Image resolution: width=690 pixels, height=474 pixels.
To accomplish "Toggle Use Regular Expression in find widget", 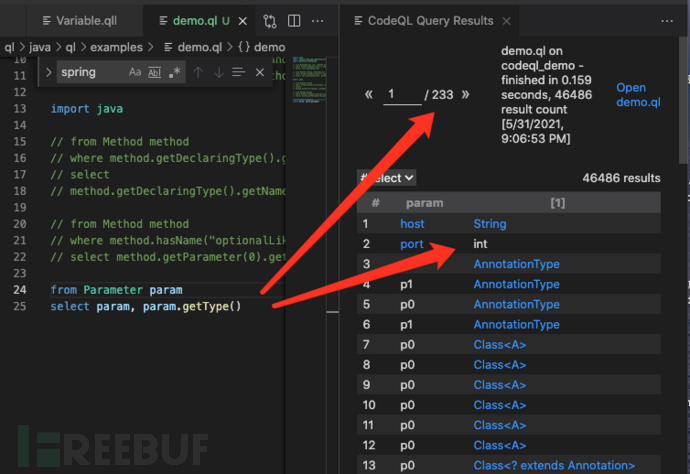I will click(175, 72).
